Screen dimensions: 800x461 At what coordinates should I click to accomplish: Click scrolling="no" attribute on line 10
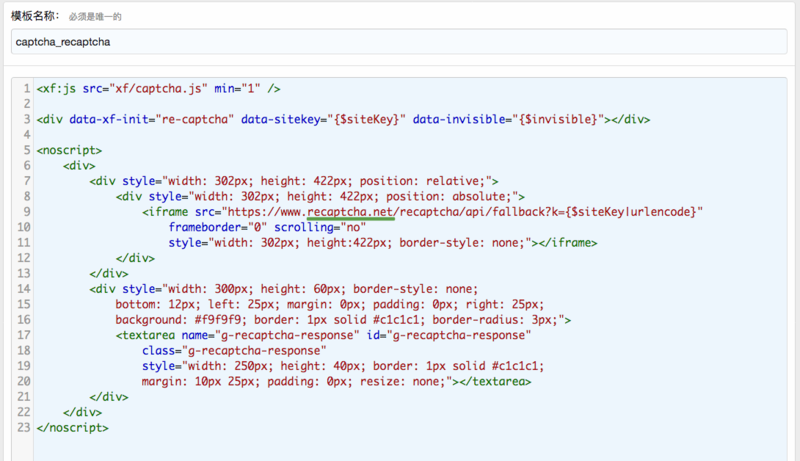320,227
